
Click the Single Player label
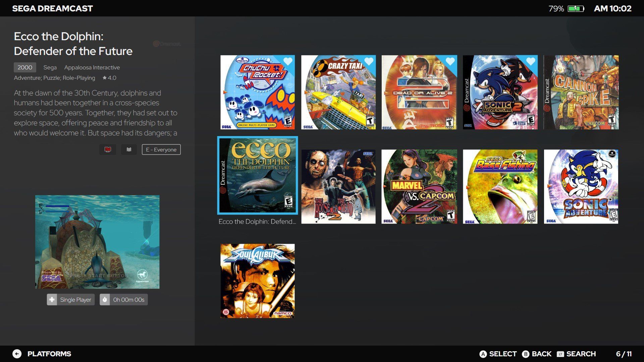75,300
